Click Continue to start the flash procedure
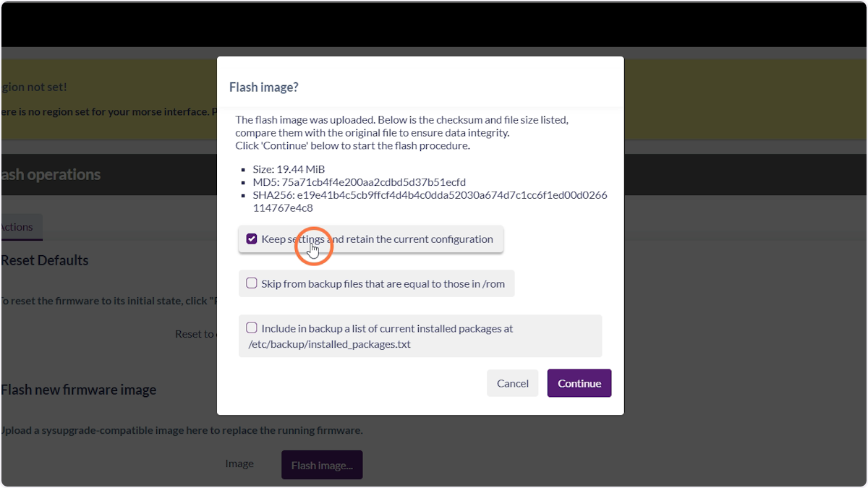This screenshot has width=868, height=488. point(579,383)
